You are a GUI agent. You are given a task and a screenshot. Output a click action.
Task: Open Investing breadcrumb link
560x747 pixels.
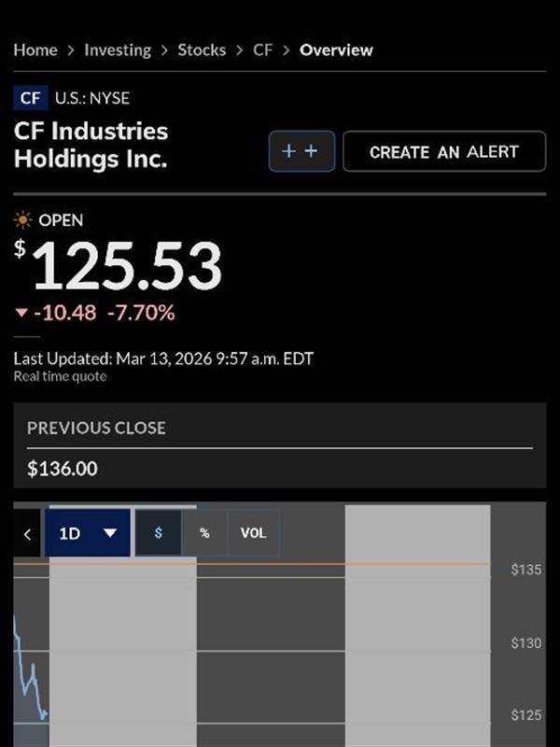click(x=118, y=50)
